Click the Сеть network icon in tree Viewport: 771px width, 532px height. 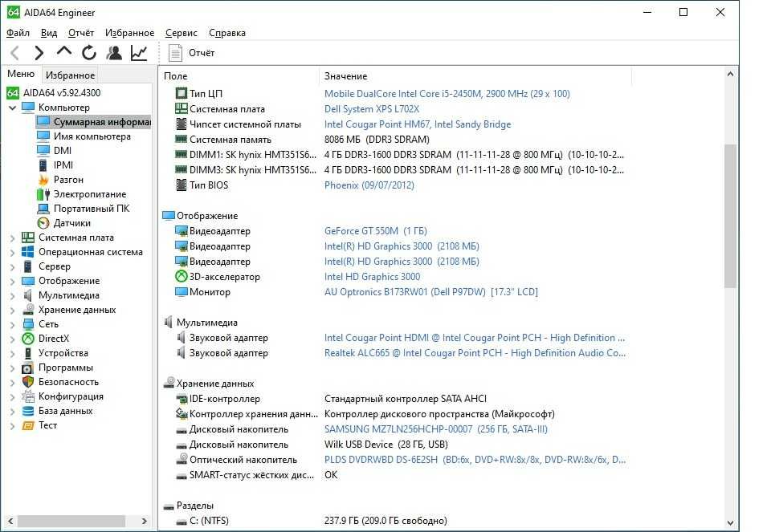coord(28,324)
